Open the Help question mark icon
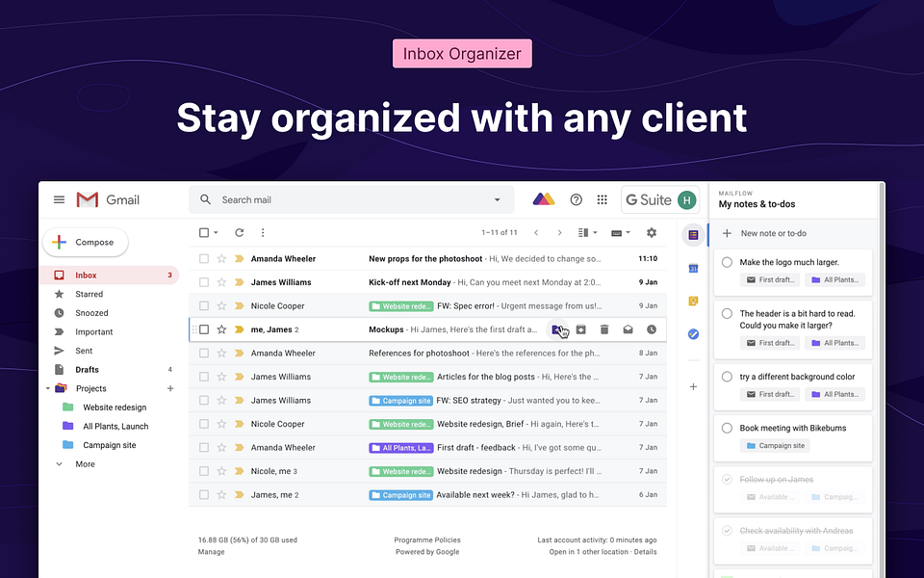Screen dimensions: 924x578 tap(577, 200)
